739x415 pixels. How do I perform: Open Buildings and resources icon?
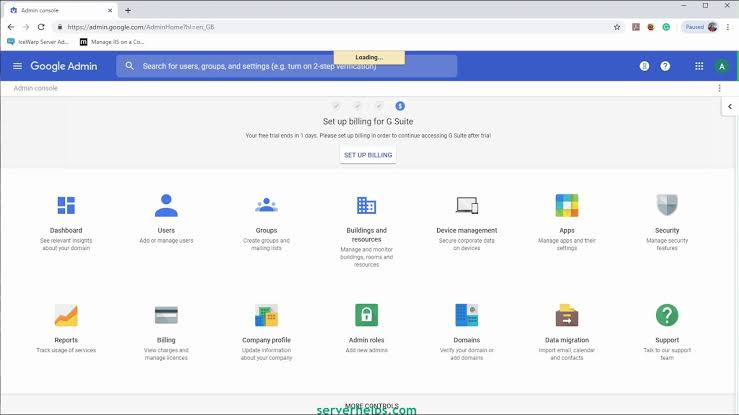click(x=366, y=206)
